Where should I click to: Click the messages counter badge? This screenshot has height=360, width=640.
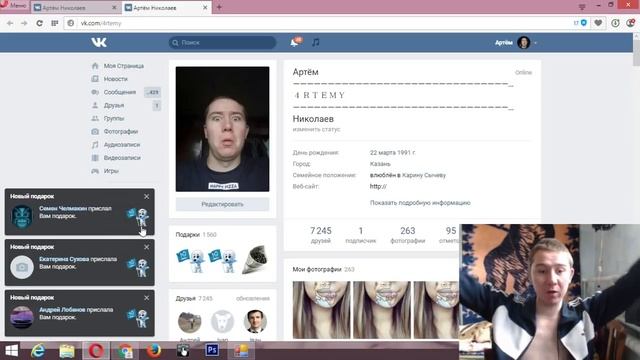pos(152,92)
